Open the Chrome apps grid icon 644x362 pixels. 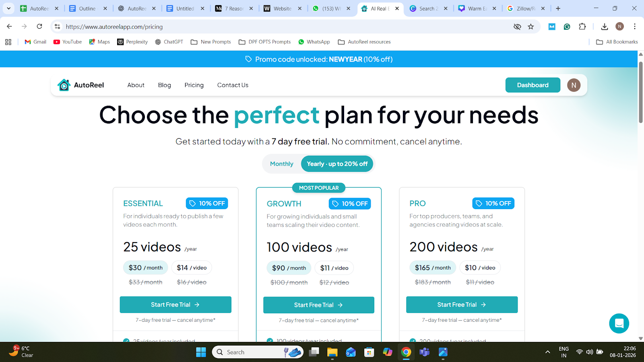coord(8,42)
